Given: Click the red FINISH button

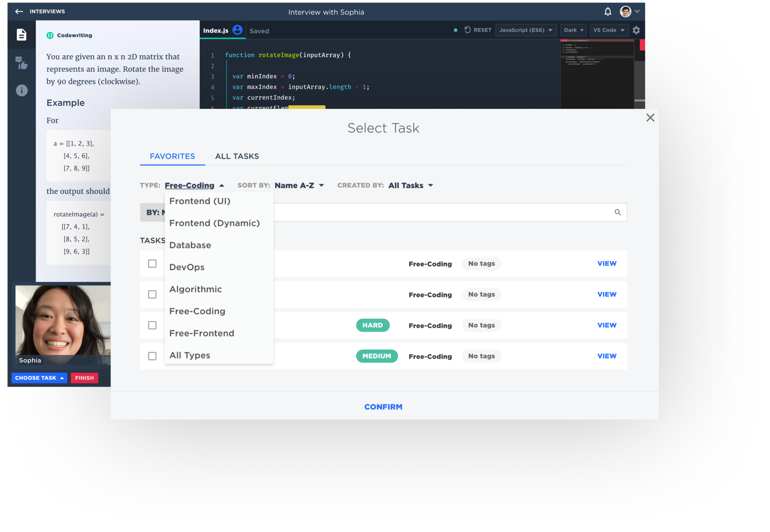Looking at the screenshot, I should click(84, 378).
